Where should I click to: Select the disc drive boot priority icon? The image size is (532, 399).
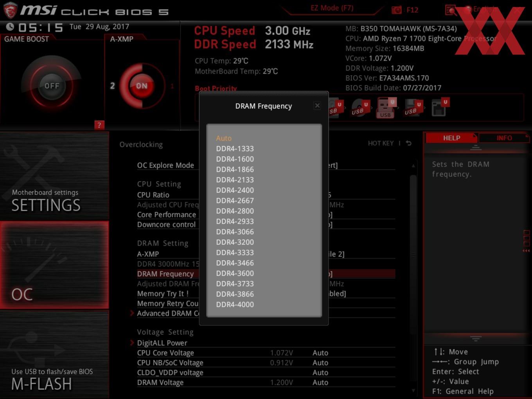(x=359, y=108)
